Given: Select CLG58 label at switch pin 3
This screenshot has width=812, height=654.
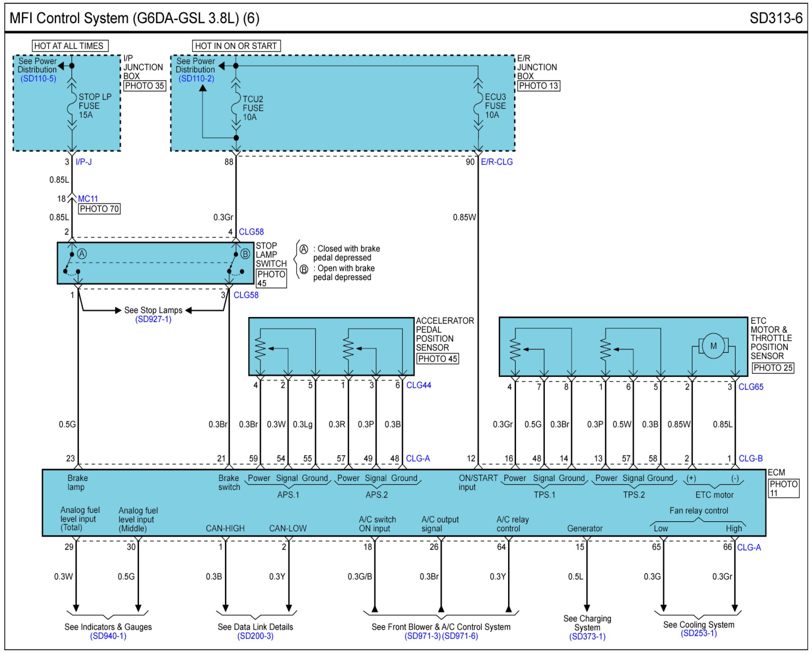Looking at the screenshot, I should tap(246, 295).
